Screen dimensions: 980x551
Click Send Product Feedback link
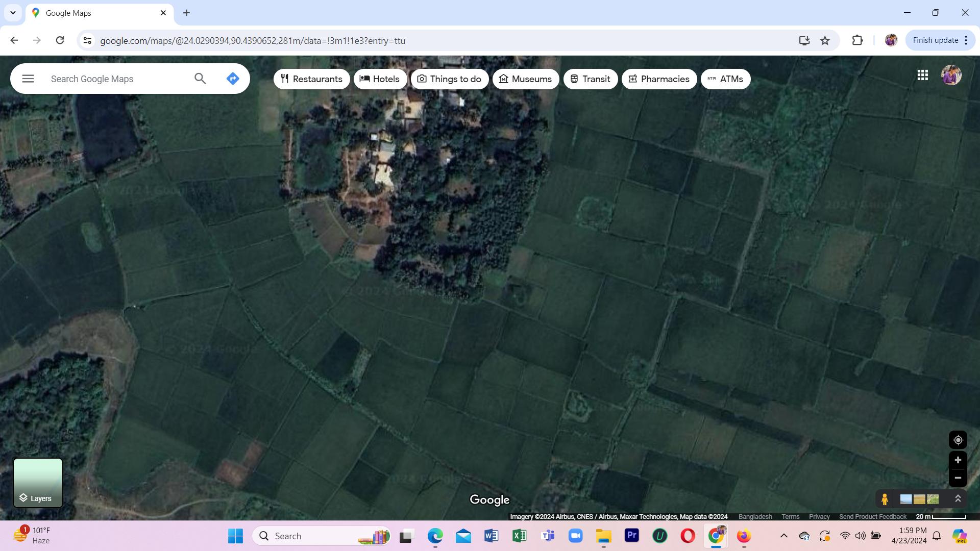[872, 516]
